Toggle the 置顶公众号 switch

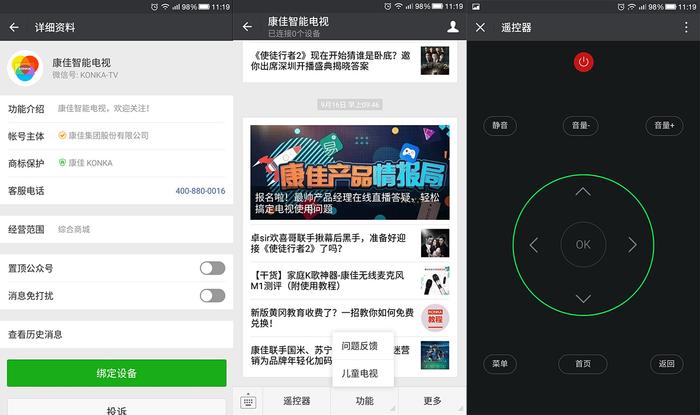(x=212, y=268)
